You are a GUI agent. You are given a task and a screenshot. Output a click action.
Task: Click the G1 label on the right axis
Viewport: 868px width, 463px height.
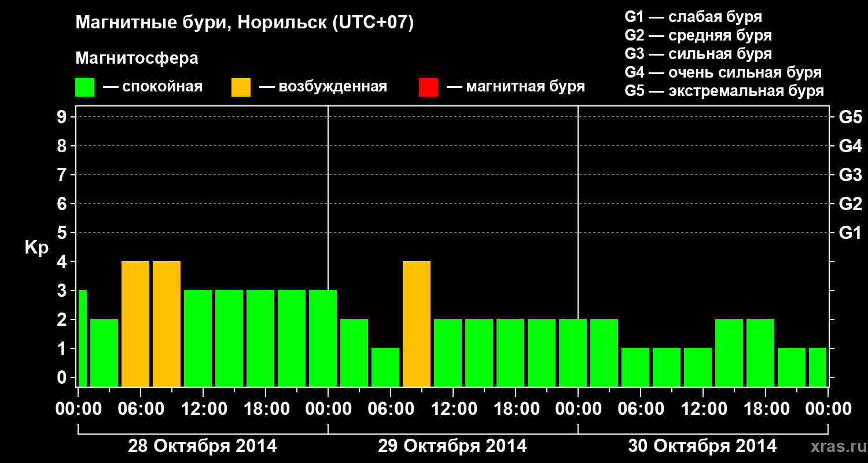850,233
